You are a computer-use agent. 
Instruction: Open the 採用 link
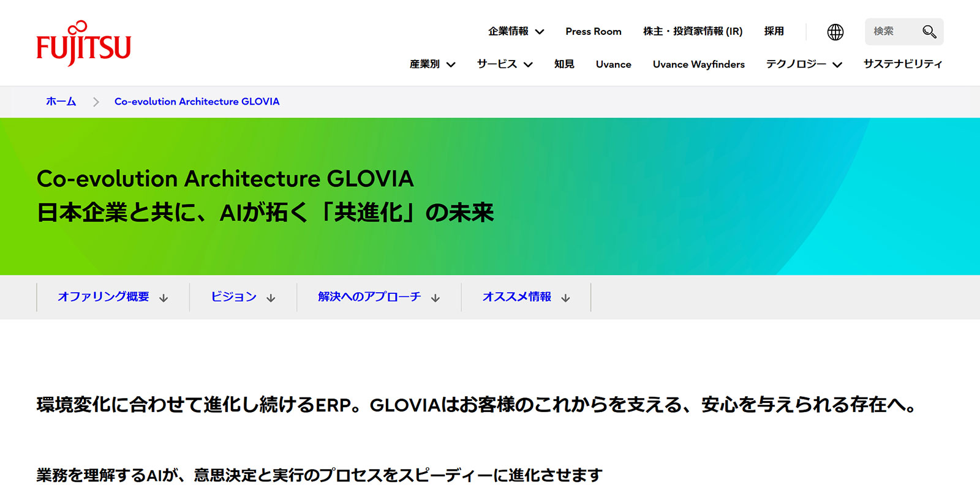click(x=774, y=31)
